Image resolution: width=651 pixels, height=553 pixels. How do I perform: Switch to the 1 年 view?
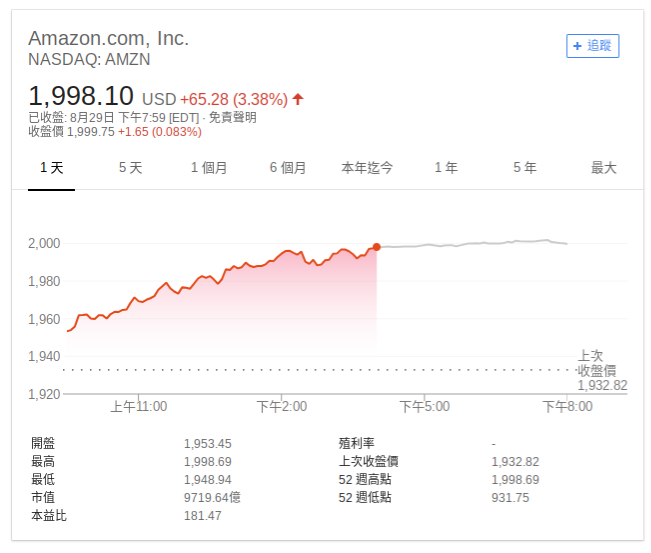coord(446,168)
